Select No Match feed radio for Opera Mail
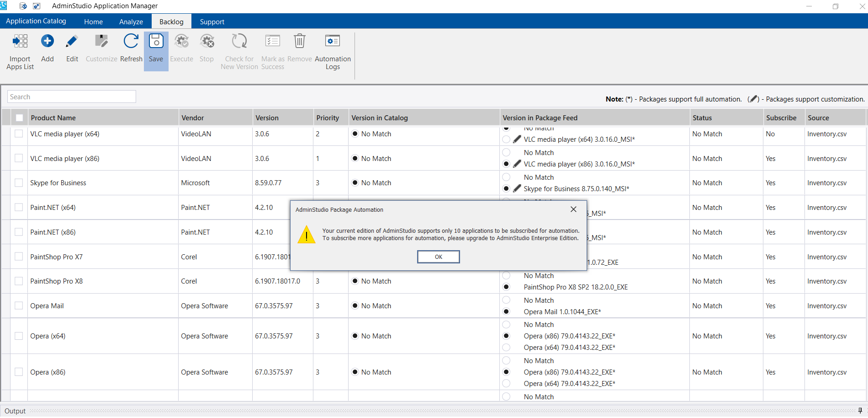868x418 pixels. [x=506, y=300]
